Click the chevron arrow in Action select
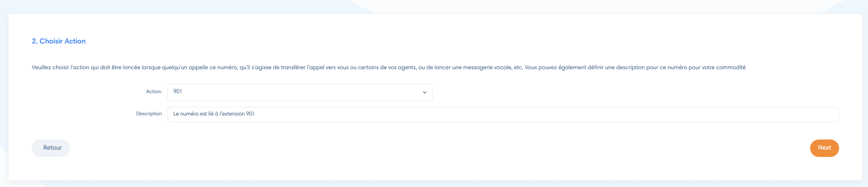Screen dimensions: 868x187 click(425, 92)
